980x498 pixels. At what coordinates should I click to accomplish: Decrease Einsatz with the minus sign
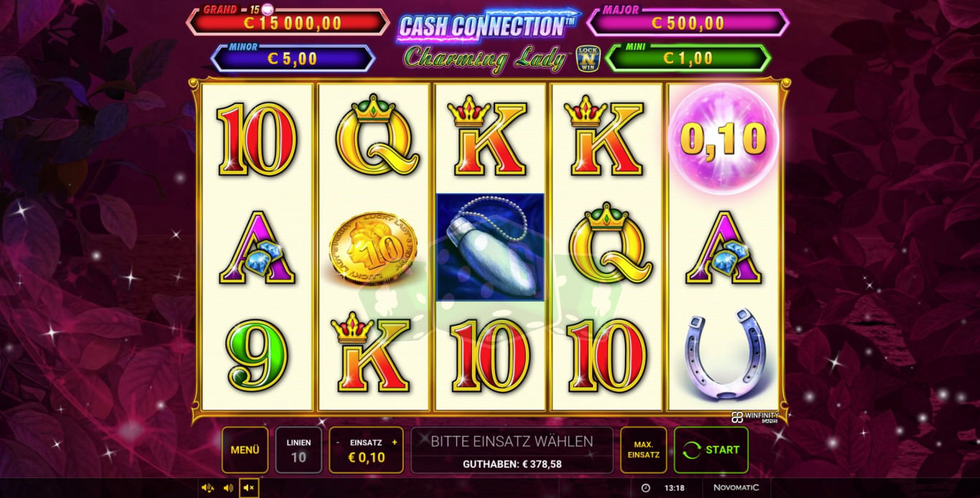(x=337, y=443)
